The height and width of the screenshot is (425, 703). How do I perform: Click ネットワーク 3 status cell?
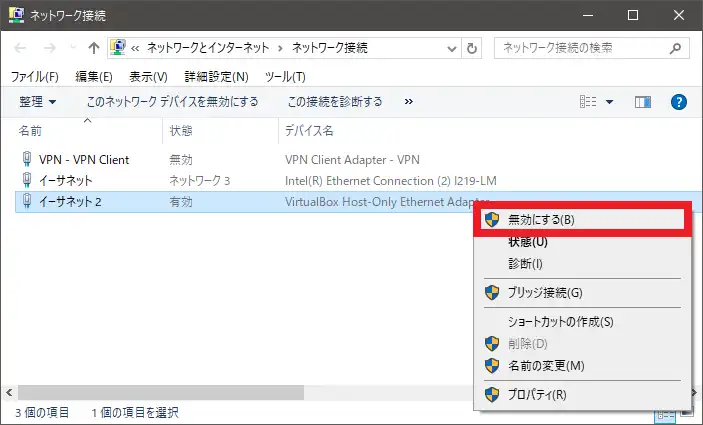[x=200, y=181]
